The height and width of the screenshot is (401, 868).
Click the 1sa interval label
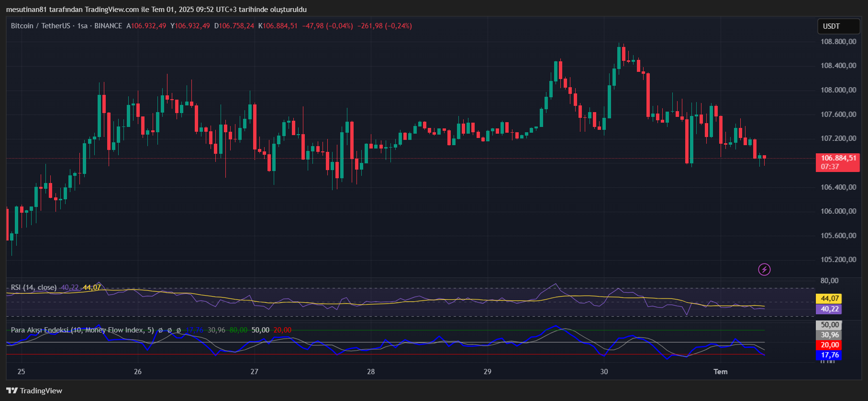point(82,26)
